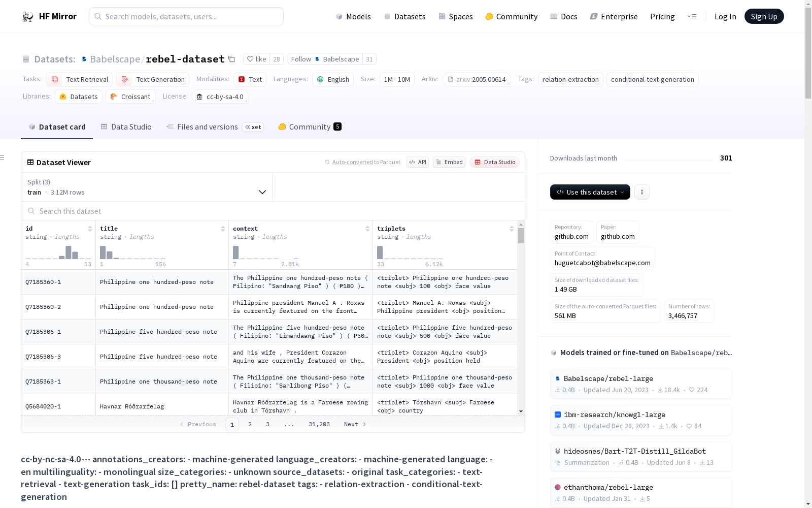Image resolution: width=812 pixels, height=508 pixels.
Task: Open Data Studio from viewer header
Action: pos(494,162)
